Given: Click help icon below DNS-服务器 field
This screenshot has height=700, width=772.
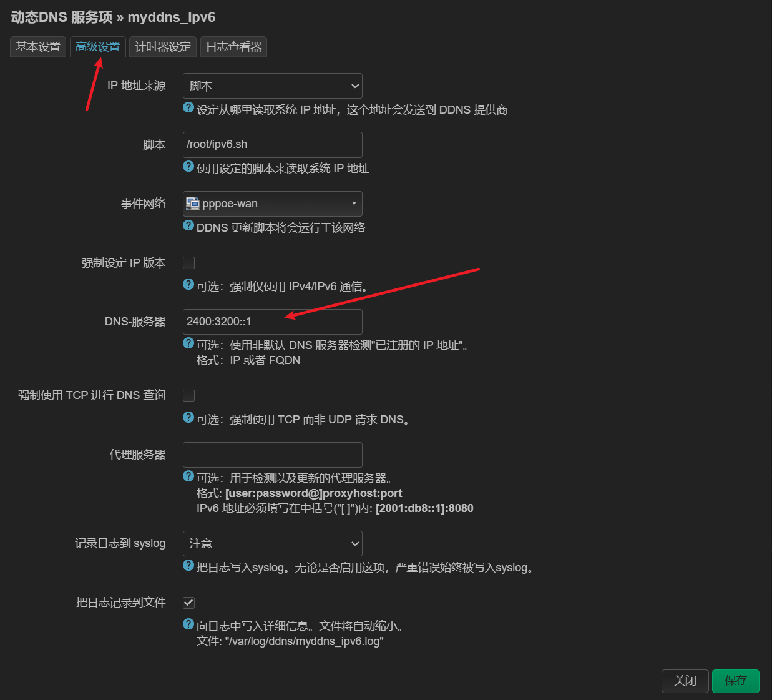Looking at the screenshot, I should tap(188, 343).
